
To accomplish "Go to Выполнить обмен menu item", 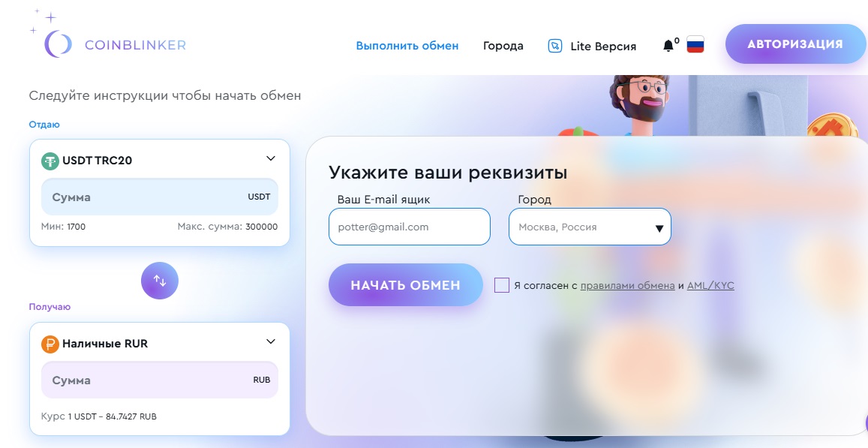I will pyautogui.click(x=407, y=46).
